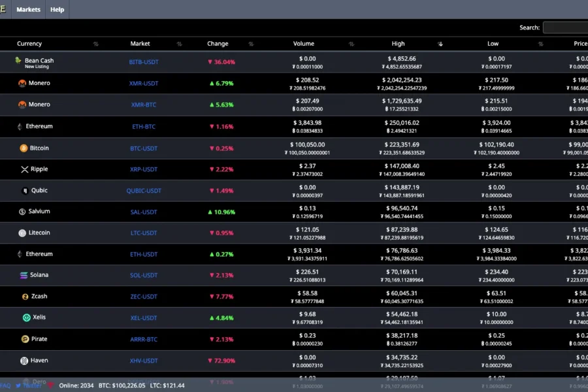Screen dimensions: 588x392
Task: Click the $ 100,050.00 Bitcoin volume
Action: [307, 144]
